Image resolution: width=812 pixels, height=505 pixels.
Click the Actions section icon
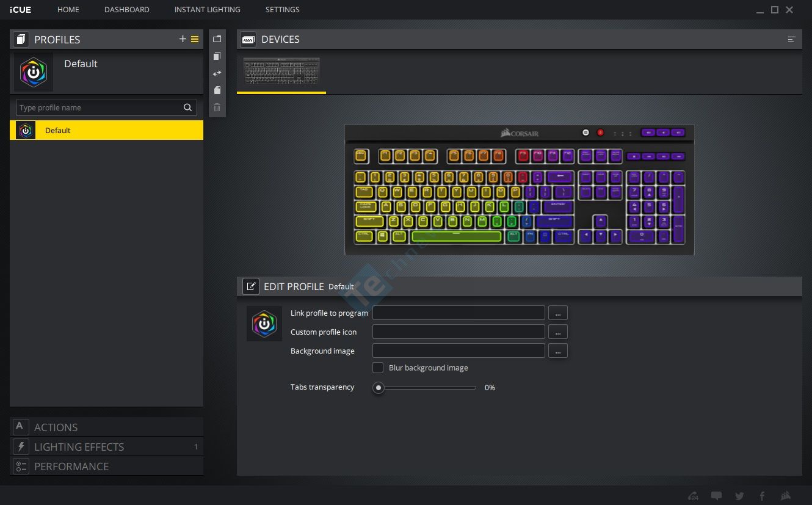pos(21,427)
